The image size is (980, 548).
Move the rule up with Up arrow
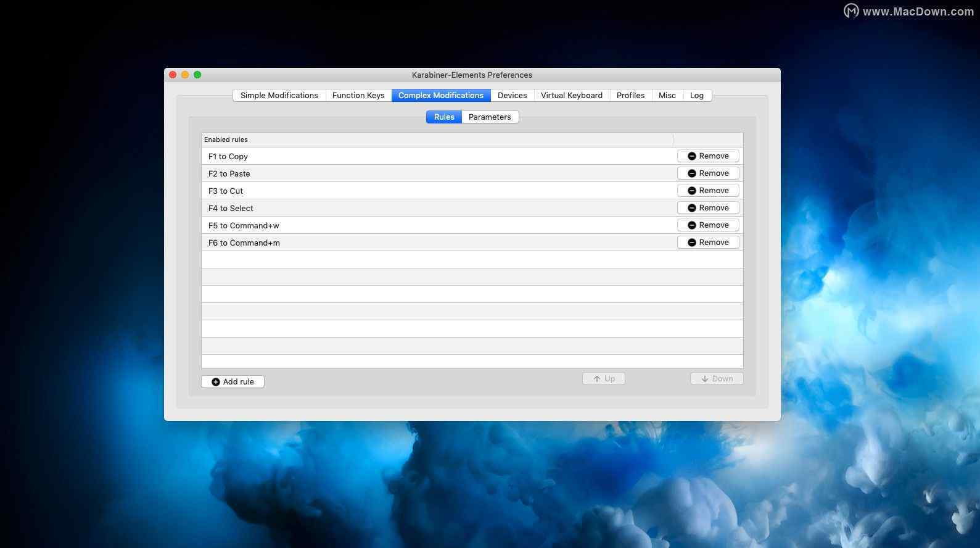(x=603, y=379)
